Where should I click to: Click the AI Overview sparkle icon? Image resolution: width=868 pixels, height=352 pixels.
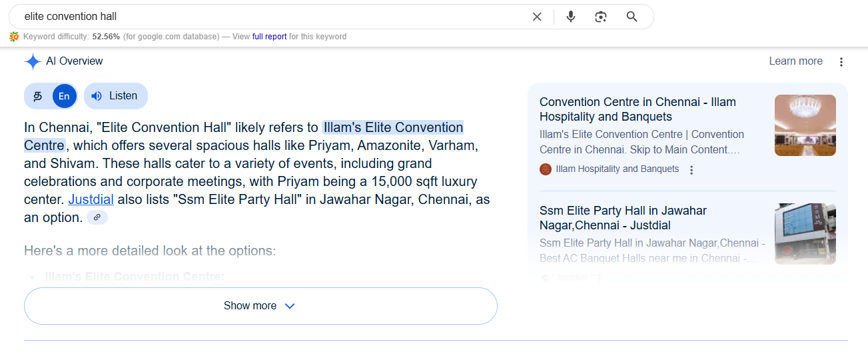click(x=33, y=61)
